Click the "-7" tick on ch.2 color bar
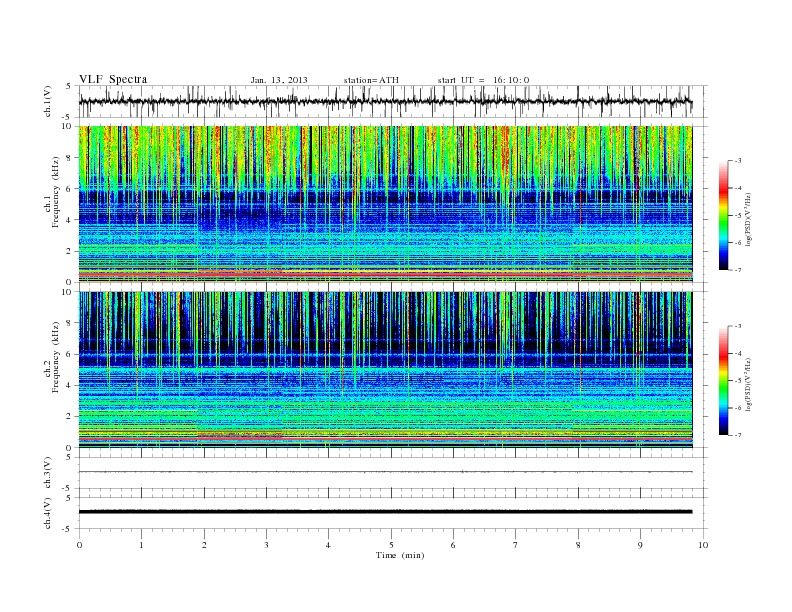This screenshot has width=792, height=612. [737, 435]
